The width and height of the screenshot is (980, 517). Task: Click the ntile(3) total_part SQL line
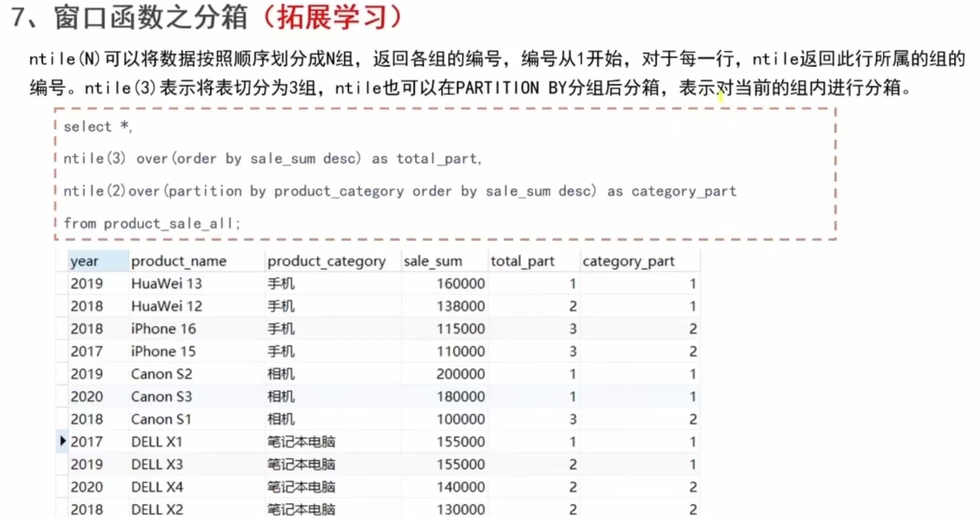[x=272, y=159]
